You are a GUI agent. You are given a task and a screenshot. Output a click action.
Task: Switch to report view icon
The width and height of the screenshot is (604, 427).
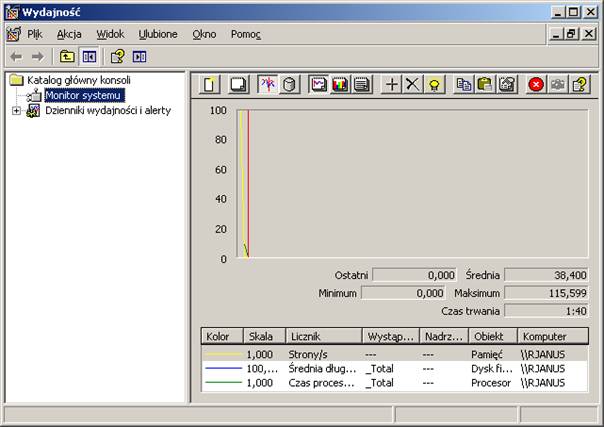point(362,84)
